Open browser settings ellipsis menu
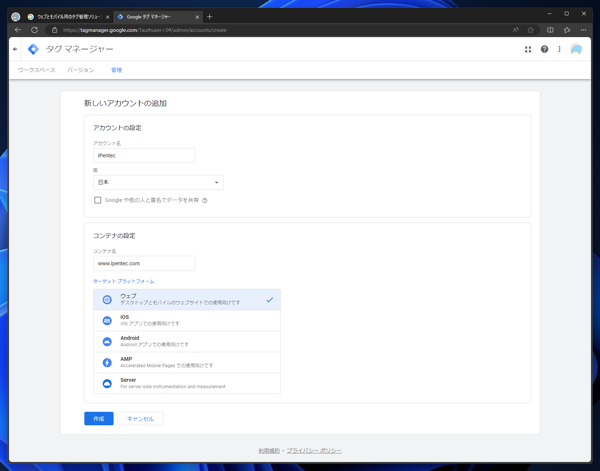This screenshot has width=600, height=471. (x=583, y=30)
